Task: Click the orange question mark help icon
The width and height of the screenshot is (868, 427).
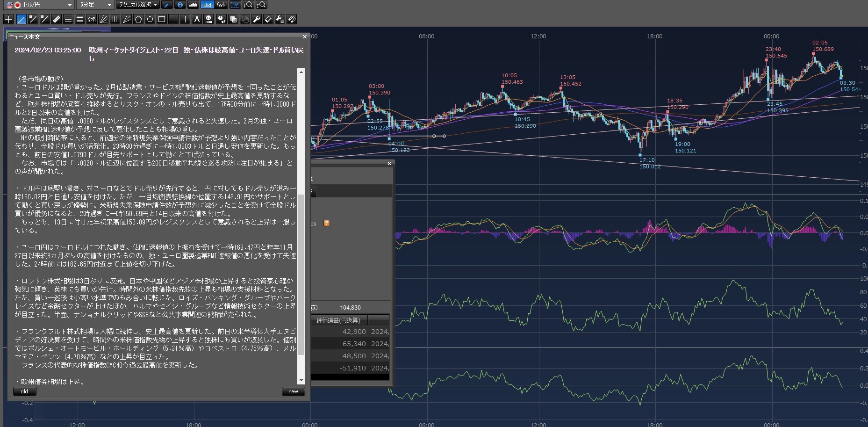Action: [327, 223]
